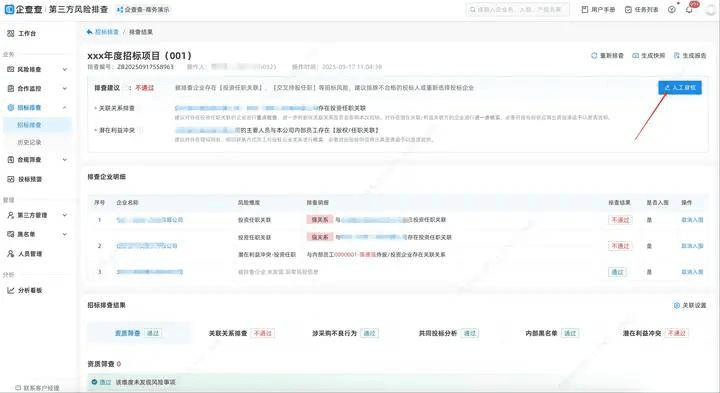Click the 合规筛查 sidebar icon
The width and height of the screenshot is (720, 393).
(11, 160)
